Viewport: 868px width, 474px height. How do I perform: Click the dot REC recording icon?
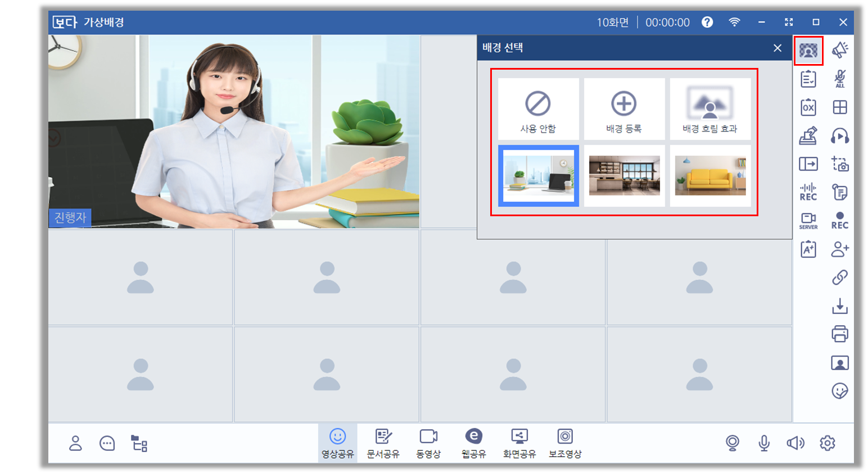840,221
